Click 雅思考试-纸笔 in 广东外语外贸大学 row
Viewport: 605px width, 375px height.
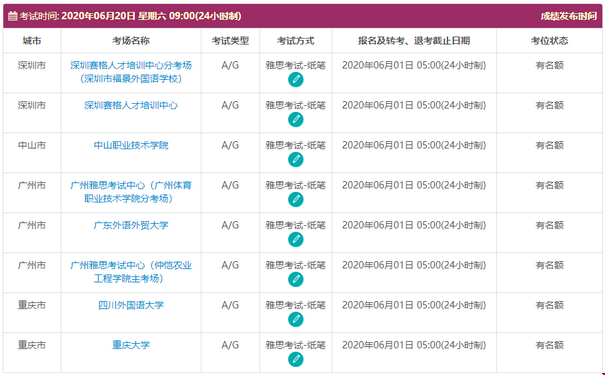click(x=296, y=225)
